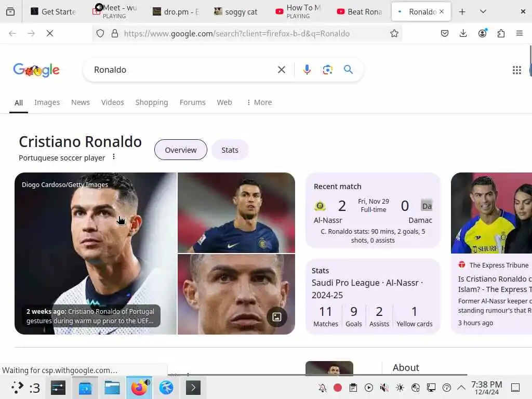Adjust screen brightness tray icon
The width and height of the screenshot is (532, 399).
pos(400,388)
